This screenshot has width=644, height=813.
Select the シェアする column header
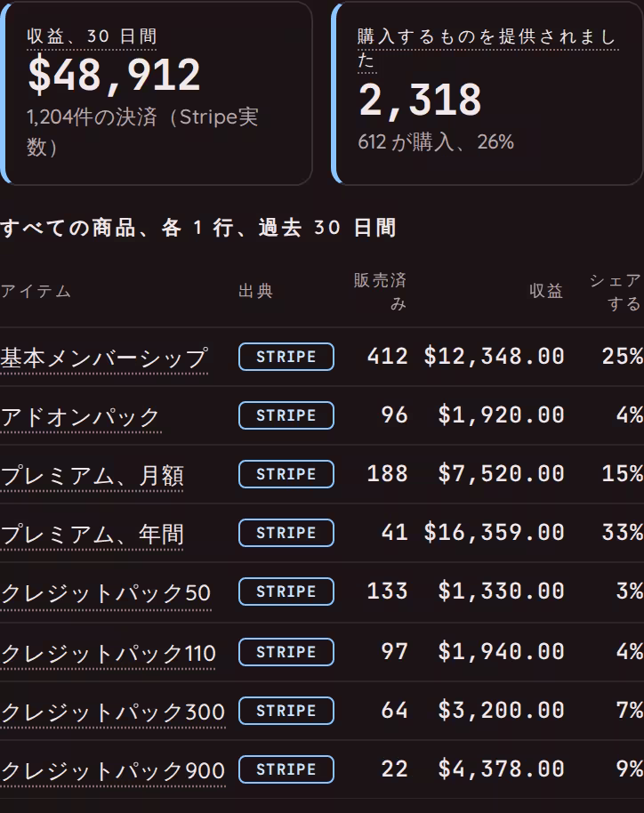click(x=616, y=292)
